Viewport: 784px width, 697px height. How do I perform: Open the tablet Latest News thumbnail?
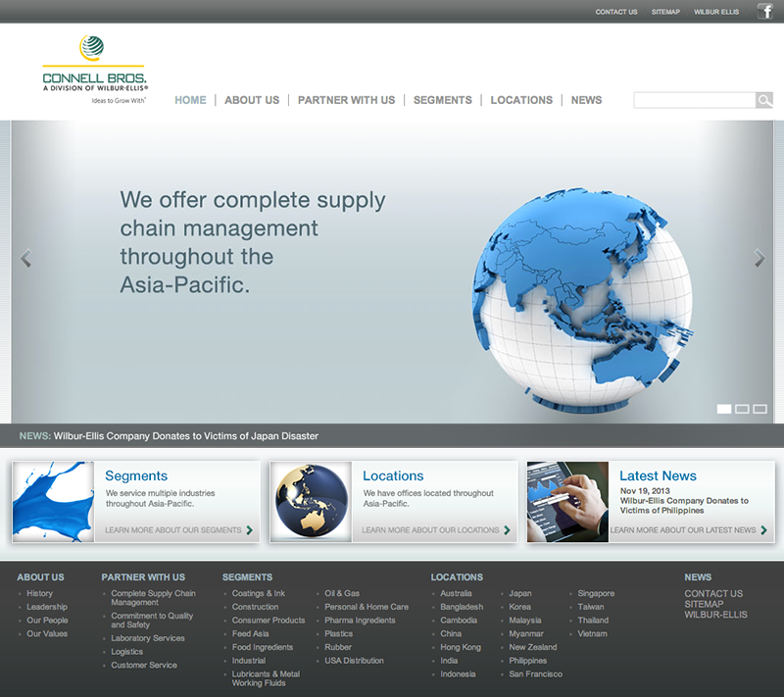point(568,502)
